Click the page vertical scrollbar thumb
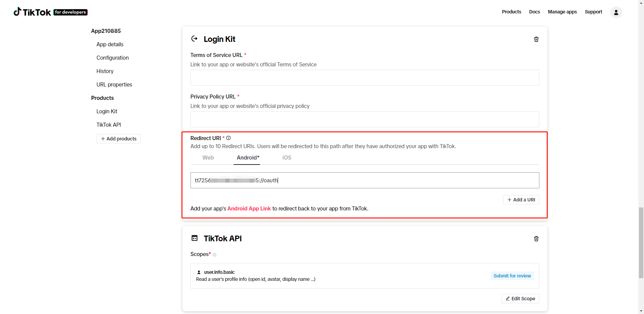The image size is (644, 314). click(641, 243)
